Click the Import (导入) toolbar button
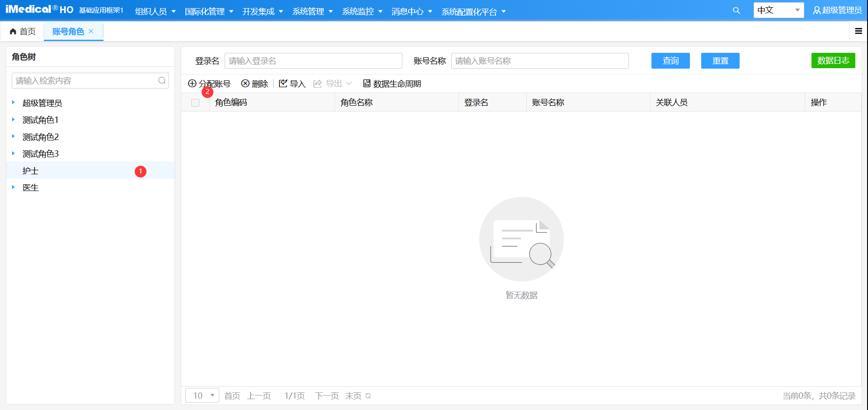Image resolution: width=868 pixels, height=410 pixels. tap(292, 84)
